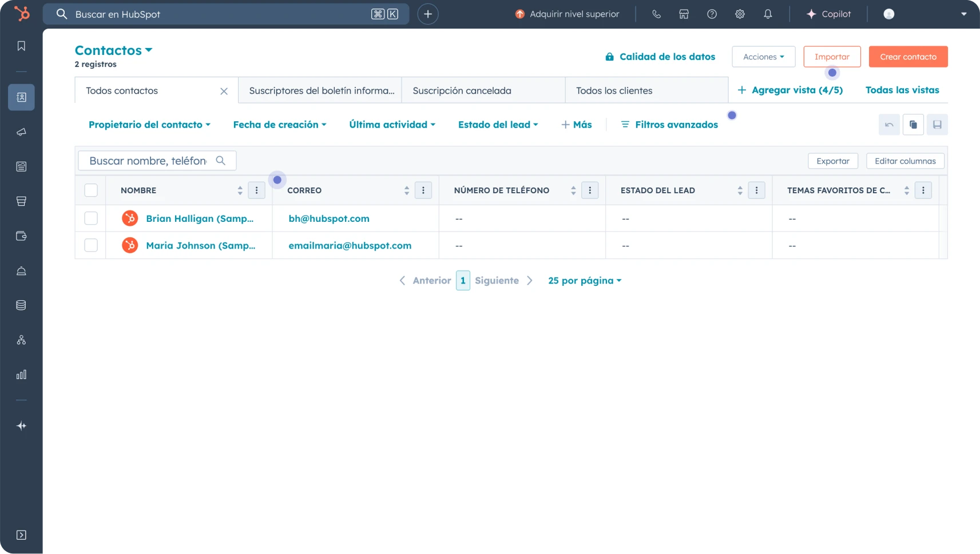Open column options for Estado del lead

click(x=756, y=190)
